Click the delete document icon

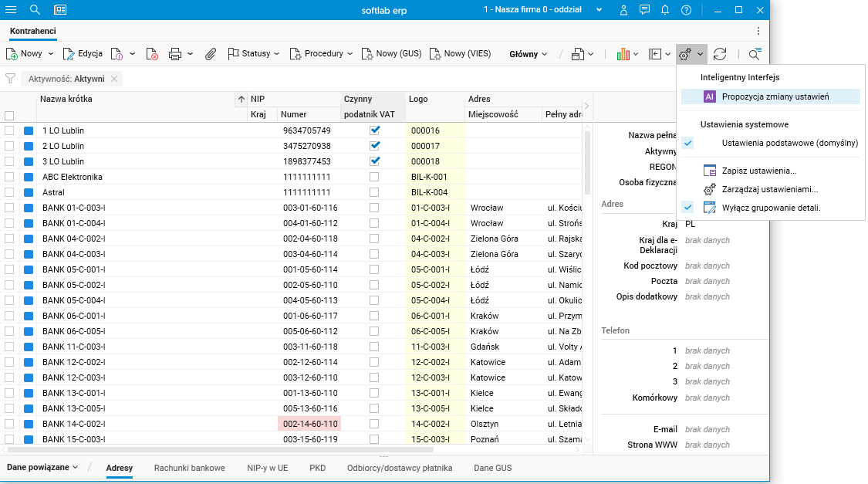click(152, 54)
